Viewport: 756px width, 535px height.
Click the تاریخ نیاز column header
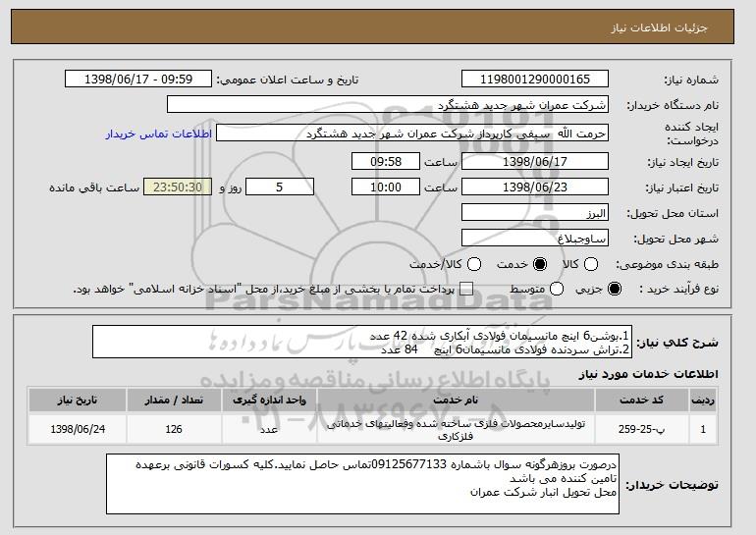point(78,401)
